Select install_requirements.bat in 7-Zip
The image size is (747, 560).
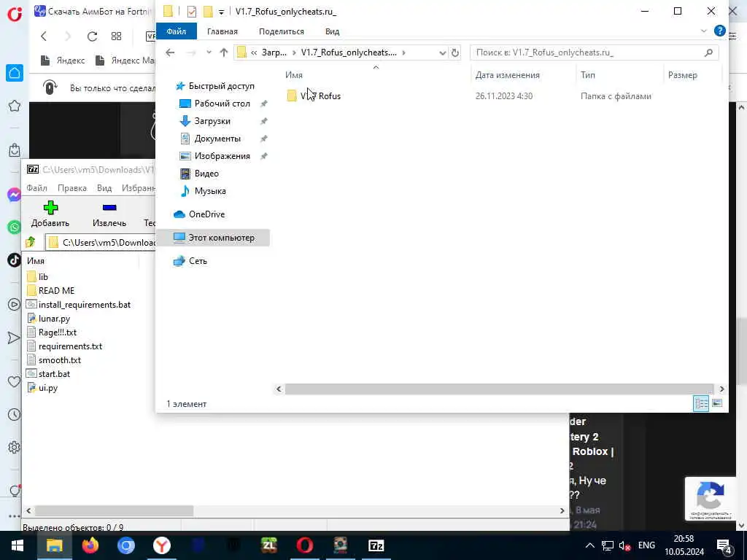[79, 305]
